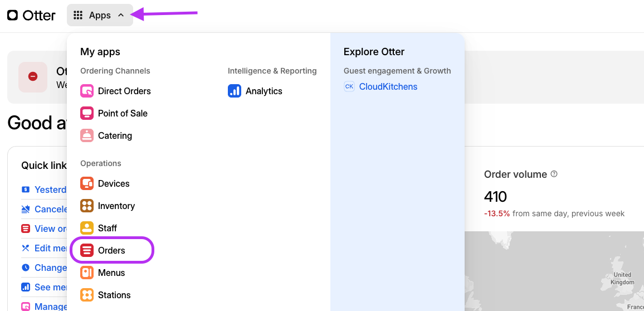Follow the CloudKitchens link
The height and width of the screenshot is (311, 644).
coord(388,86)
